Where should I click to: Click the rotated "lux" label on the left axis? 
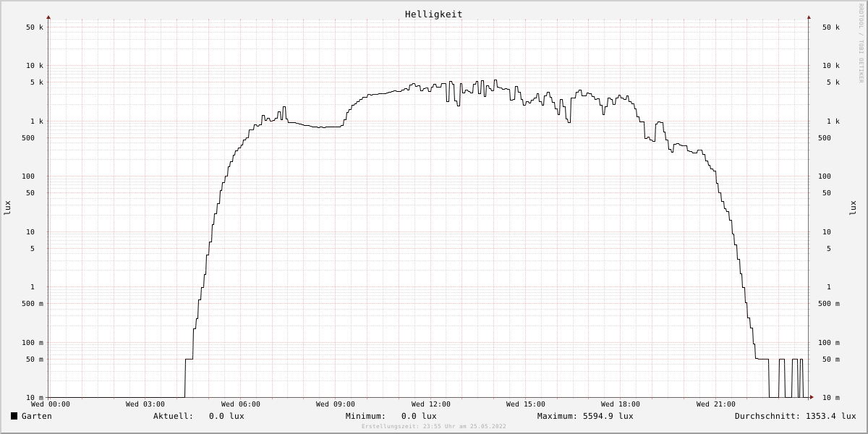pos(7,208)
